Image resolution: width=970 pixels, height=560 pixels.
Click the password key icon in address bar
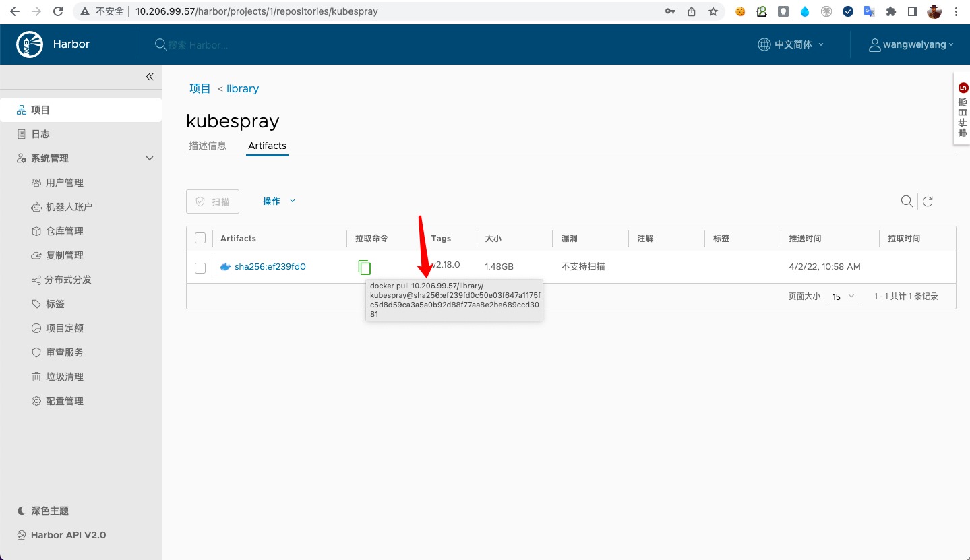coord(670,11)
